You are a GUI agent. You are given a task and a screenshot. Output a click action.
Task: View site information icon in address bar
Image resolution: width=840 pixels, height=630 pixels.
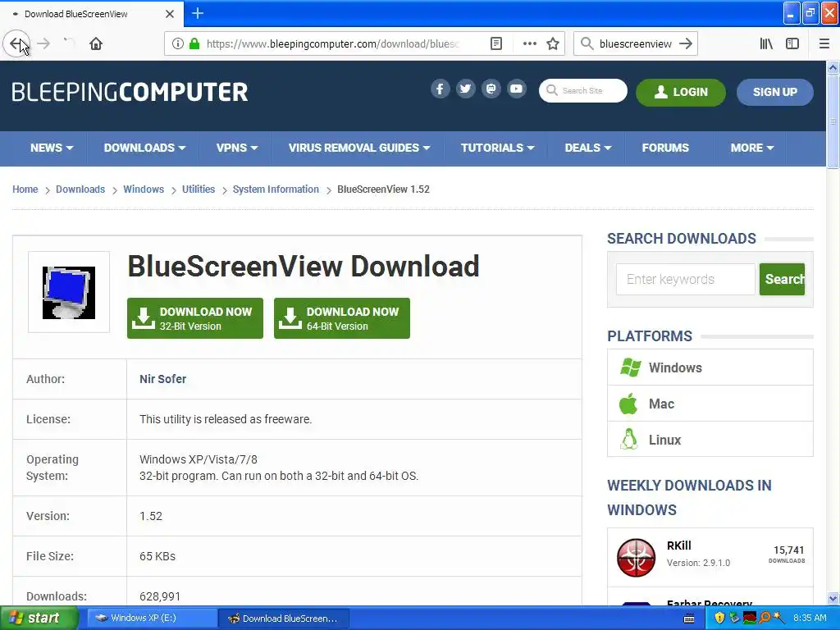tap(178, 43)
